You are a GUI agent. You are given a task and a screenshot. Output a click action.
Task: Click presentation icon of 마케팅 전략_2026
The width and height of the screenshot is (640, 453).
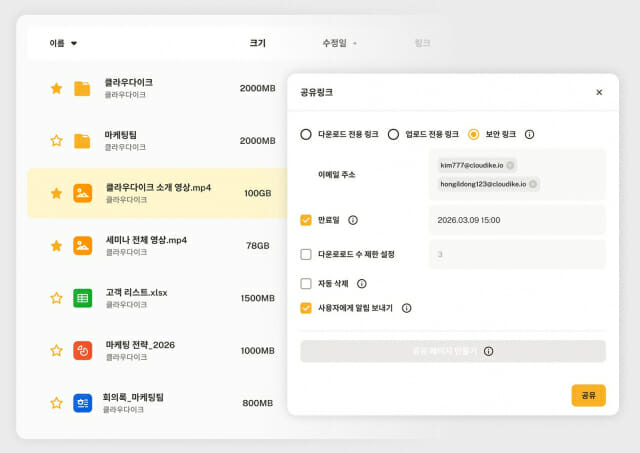pyautogui.click(x=82, y=351)
